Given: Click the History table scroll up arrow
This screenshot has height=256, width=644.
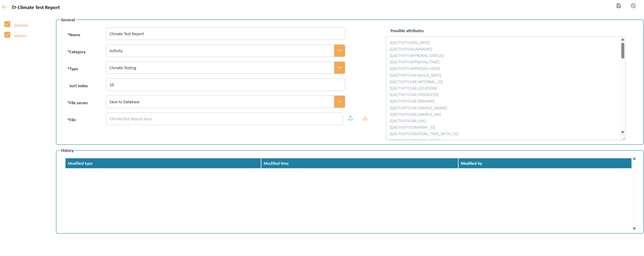Looking at the screenshot, I should 634,159.
